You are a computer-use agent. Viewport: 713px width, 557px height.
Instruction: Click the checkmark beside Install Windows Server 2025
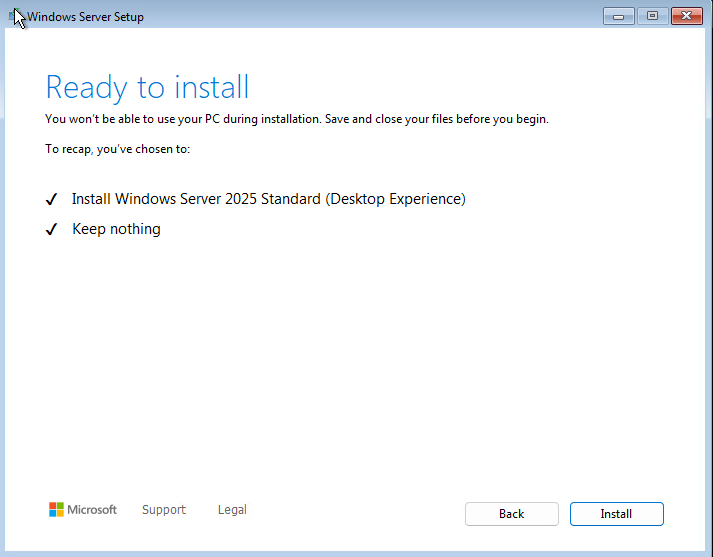(x=51, y=199)
